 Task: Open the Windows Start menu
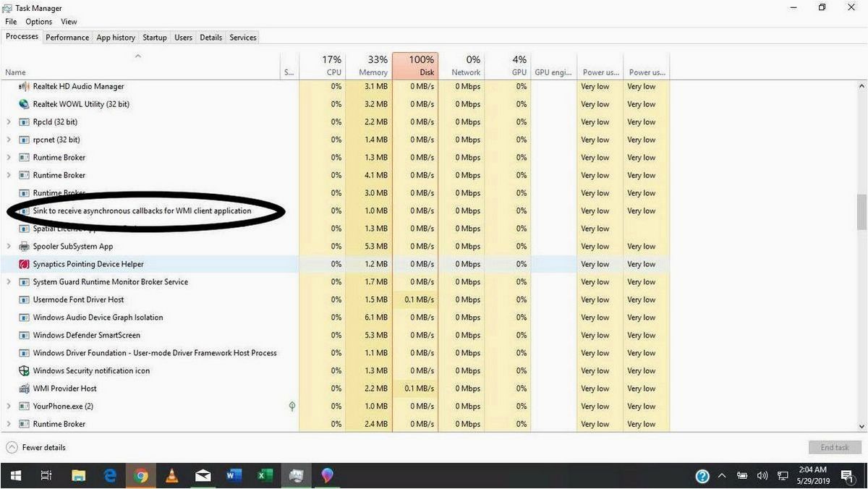[x=15, y=475]
